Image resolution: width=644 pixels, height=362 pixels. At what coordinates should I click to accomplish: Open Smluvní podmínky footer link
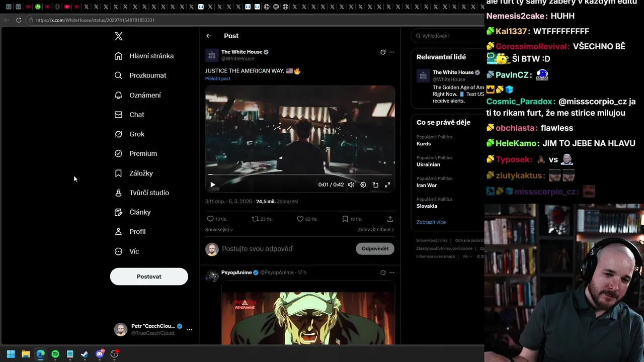point(432,240)
